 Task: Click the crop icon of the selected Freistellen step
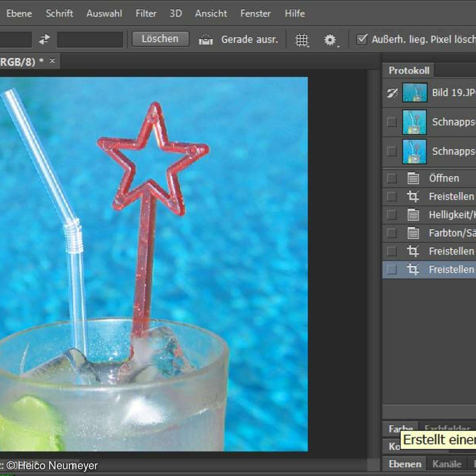click(413, 270)
